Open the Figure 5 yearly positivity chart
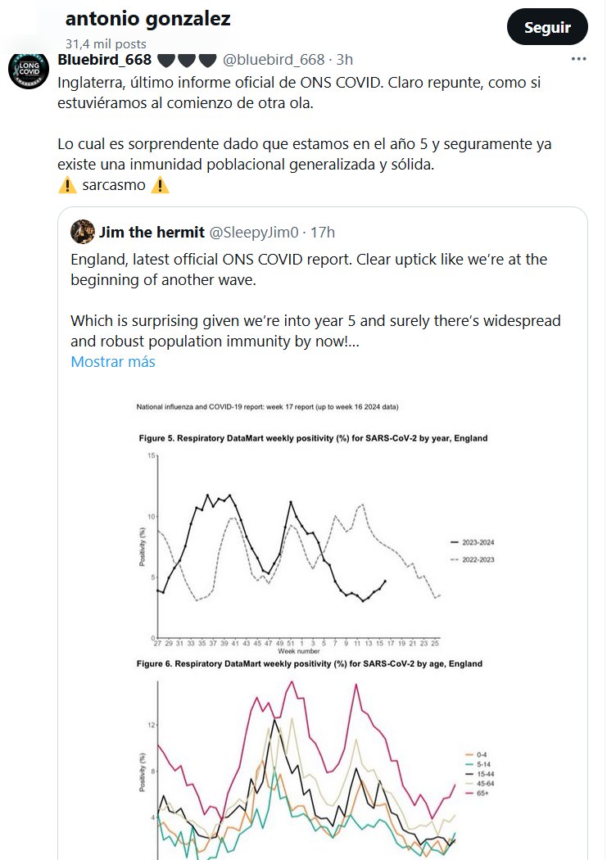Viewport: 616px width, 860px height. [x=295, y=541]
